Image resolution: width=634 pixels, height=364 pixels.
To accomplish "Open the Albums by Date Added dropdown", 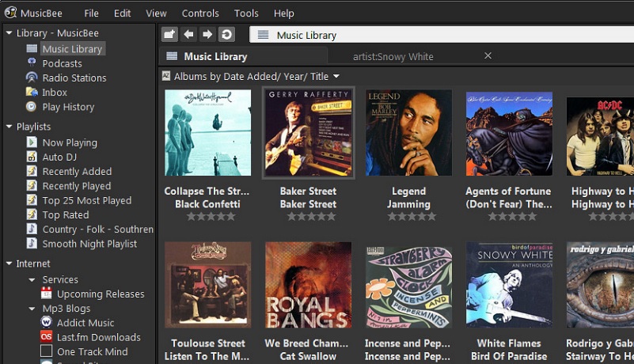I will coord(336,77).
